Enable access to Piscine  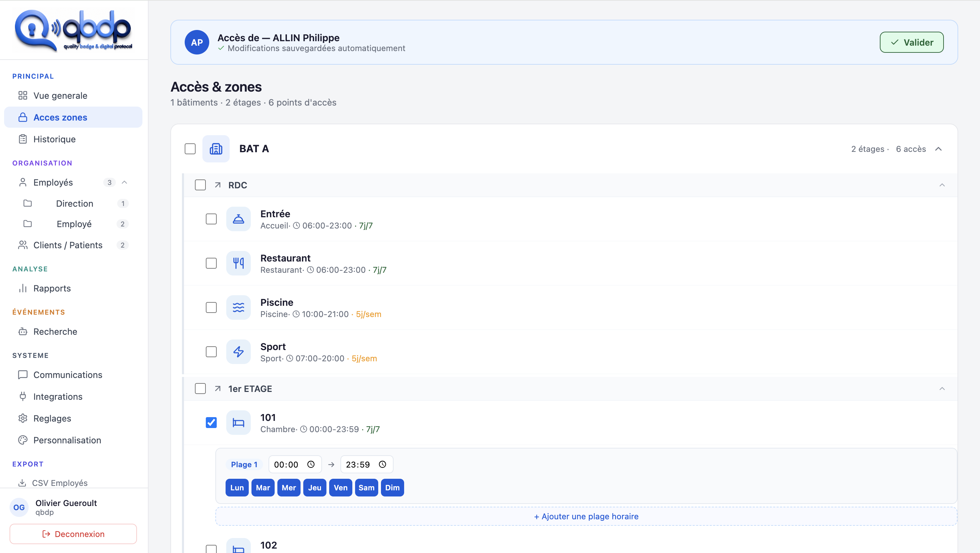point(211,307)
